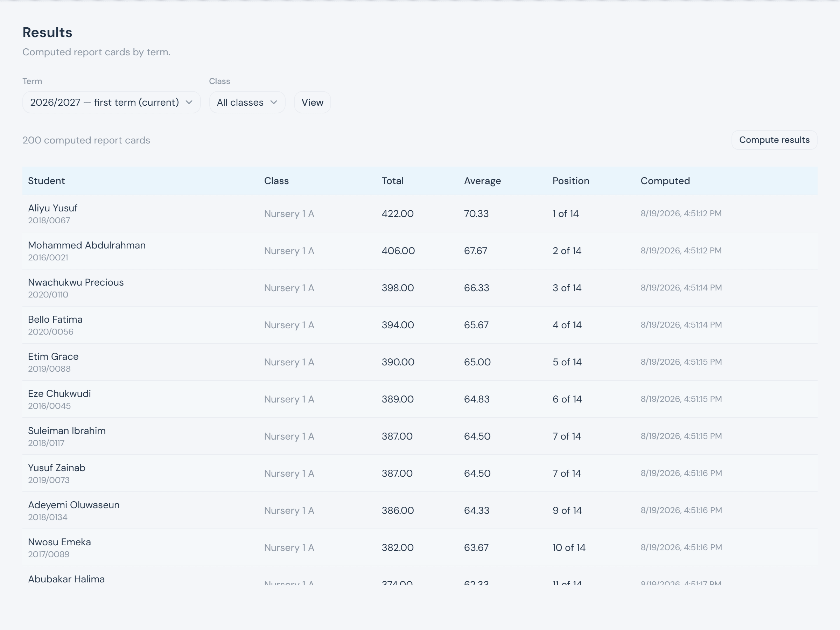This screenshot has width=840, height=630.
Task: Select computed timestamp in Yusuf Zainab row
Action: pyautogui.click(x=681, y=473)
